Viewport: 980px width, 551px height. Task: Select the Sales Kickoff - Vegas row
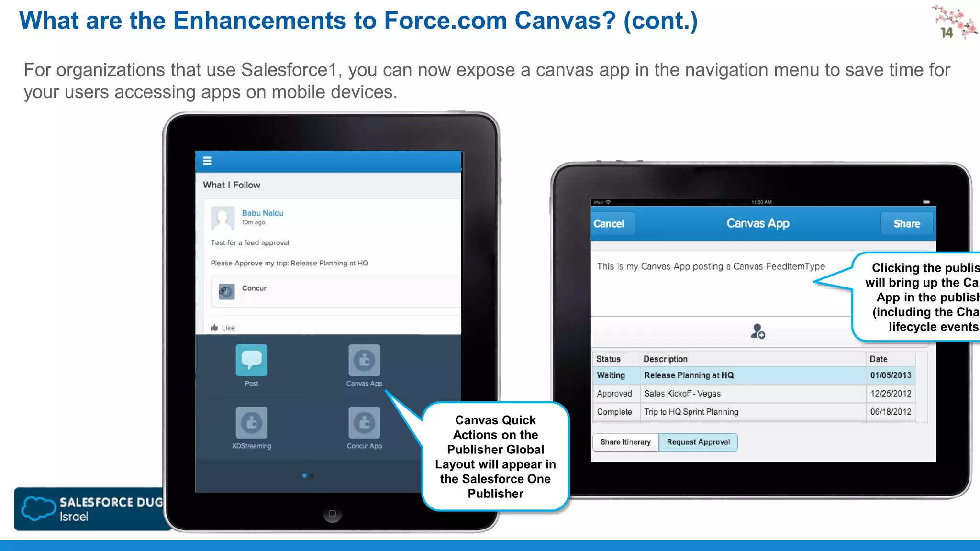(x=754, y=394)
